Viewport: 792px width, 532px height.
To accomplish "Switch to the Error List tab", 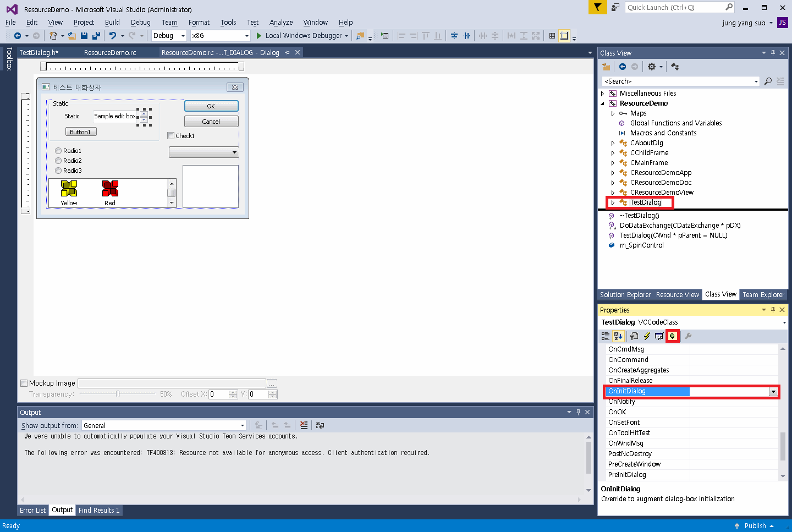I will pyautogui.click(x=32, y=511).
